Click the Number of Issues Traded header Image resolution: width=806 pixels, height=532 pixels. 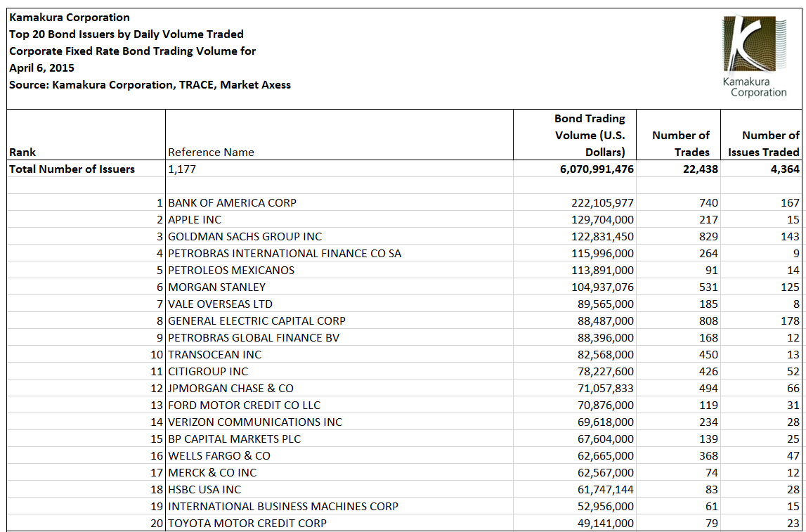763,135
